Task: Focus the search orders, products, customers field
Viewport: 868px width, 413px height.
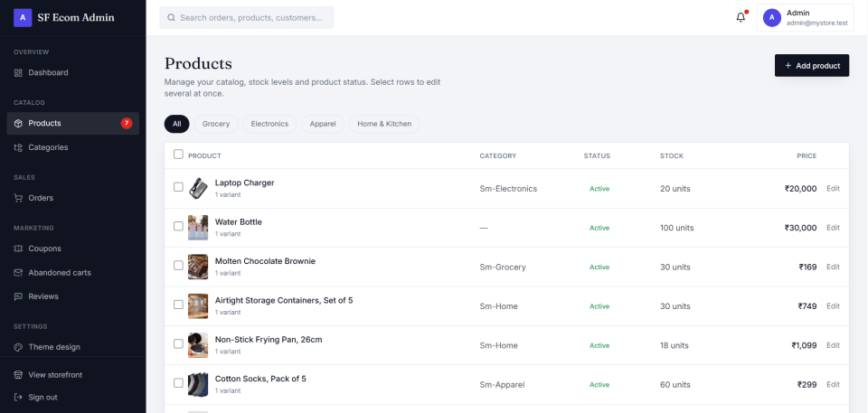Action: tap(246, 18)
